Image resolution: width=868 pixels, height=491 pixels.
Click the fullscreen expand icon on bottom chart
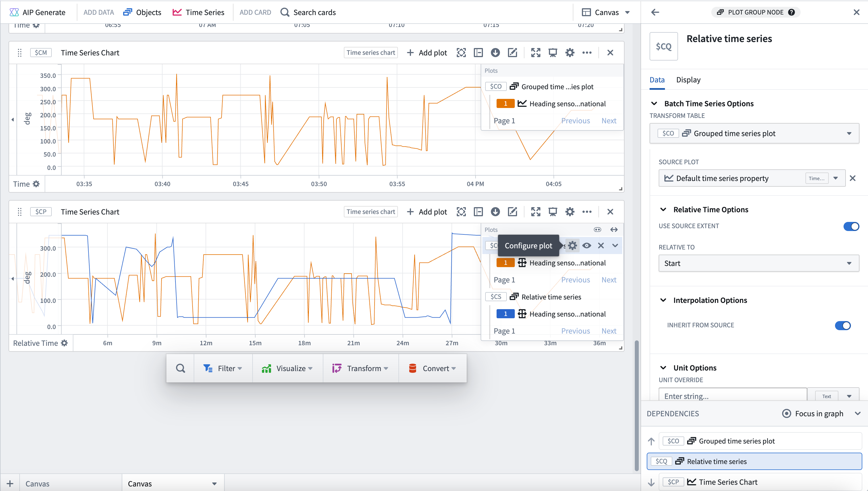pyautogui.click(x=535, y=211)
